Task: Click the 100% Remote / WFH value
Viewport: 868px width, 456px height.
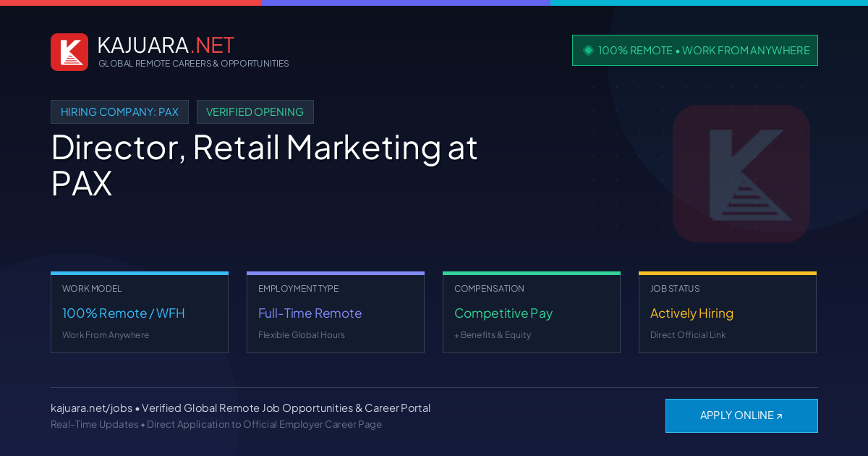Action: click(x=124, y=313)
